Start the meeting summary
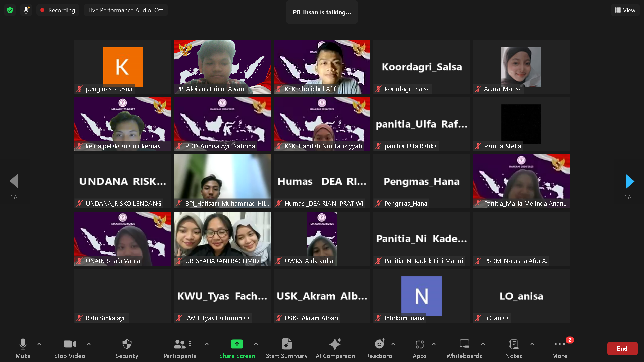 coord(286,344)
